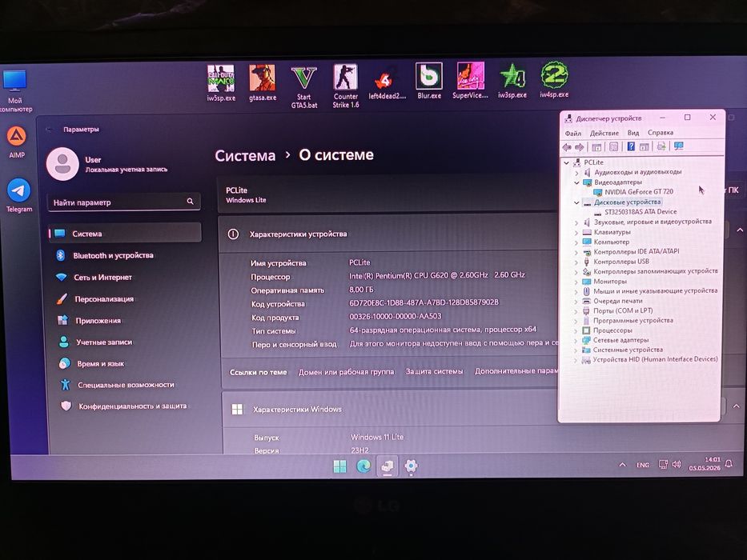The width and height of the screenshot is (747, 560).
Task: Collapse the PCLite root node
Action: [566, 162]
